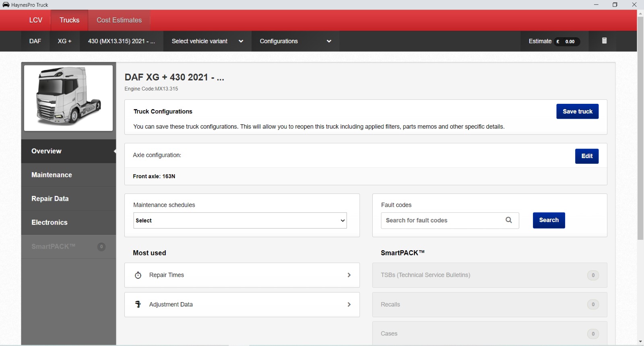Viewport: 644px width, 346px height.
Task: Click the Truck Configurations heading
Action: point(163,111)
